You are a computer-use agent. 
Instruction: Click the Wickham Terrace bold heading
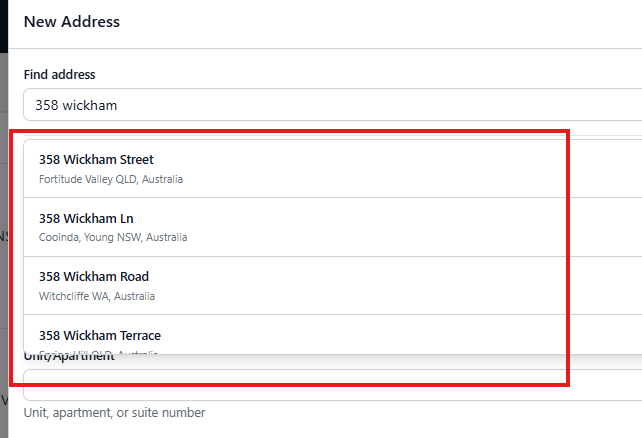coord(100,335)
